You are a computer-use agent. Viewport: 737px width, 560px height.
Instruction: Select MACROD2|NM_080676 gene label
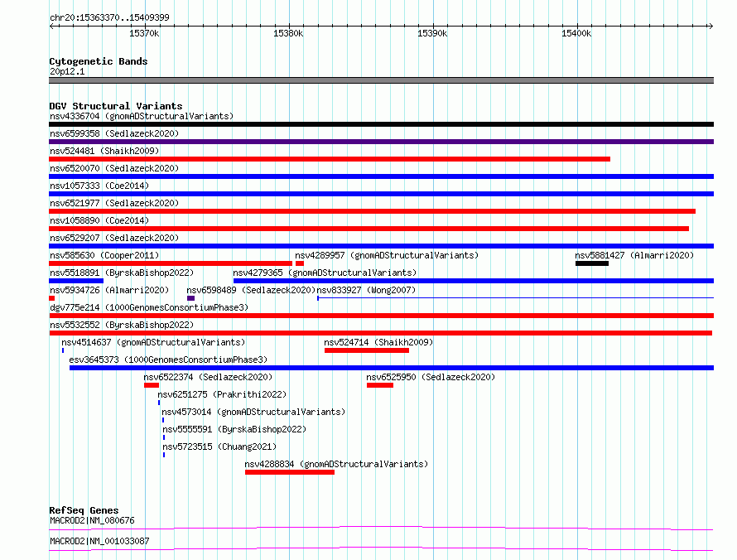pyautogui.click(x=92, y=520)
